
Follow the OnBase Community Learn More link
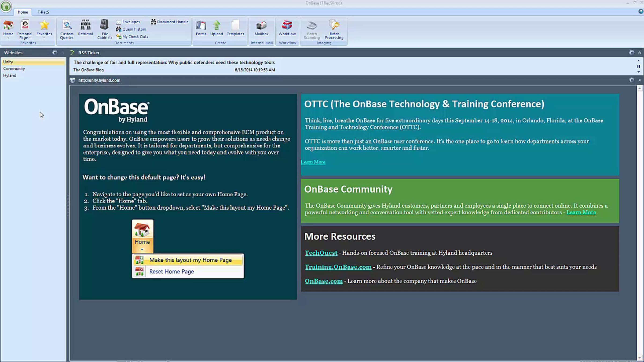click(x=581, y=212)
